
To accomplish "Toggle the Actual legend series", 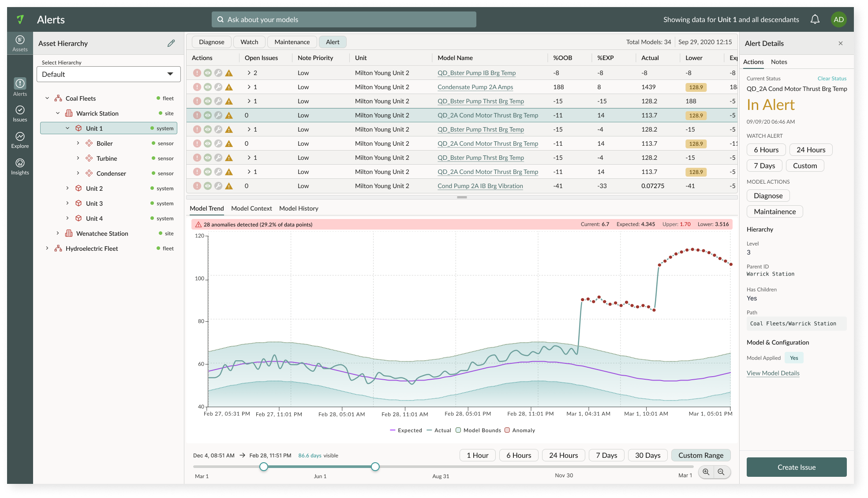I will 439,430.
